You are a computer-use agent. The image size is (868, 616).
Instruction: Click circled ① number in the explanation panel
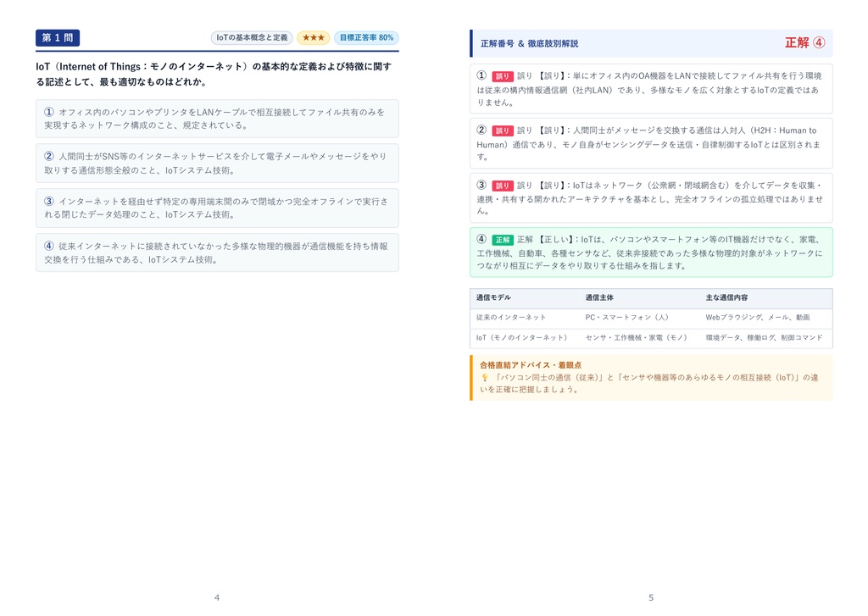(481, 75)
